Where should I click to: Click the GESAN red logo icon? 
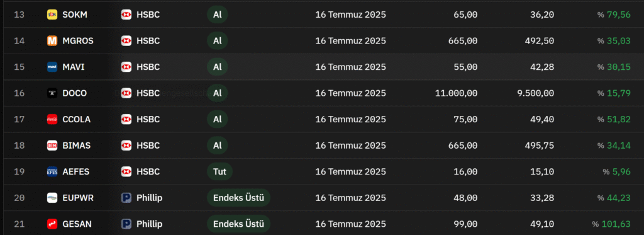[52, 224]
